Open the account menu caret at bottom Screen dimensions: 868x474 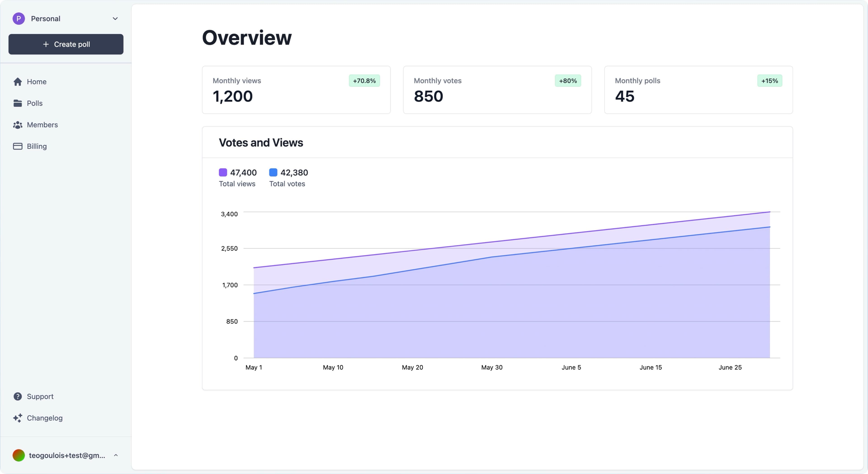point(116,455)
